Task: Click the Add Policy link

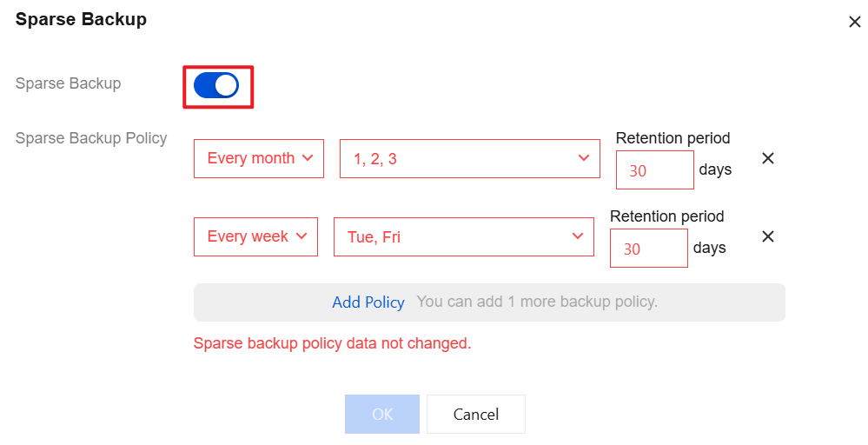Action: (368, 302)
